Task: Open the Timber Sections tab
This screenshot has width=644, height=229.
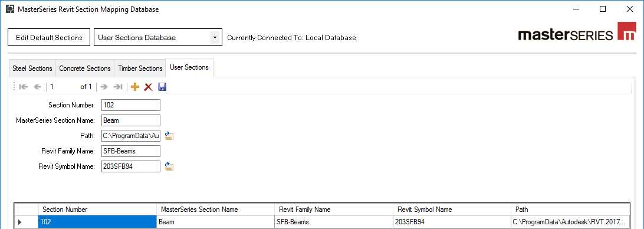Action: [x=140, y=68]
